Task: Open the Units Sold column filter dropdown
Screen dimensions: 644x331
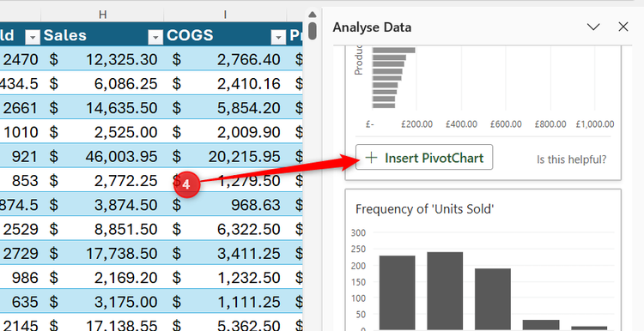Action: click(x=33, y=38)
